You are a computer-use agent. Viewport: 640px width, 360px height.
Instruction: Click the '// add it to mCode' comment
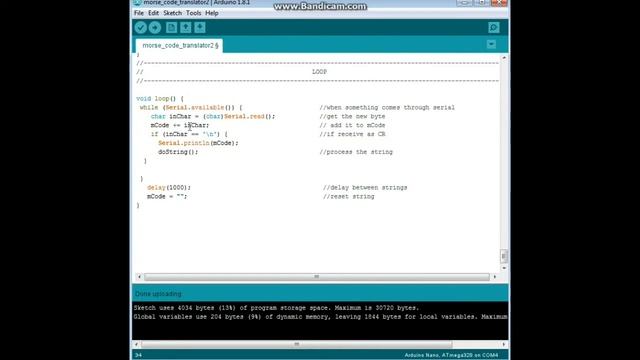352,125
